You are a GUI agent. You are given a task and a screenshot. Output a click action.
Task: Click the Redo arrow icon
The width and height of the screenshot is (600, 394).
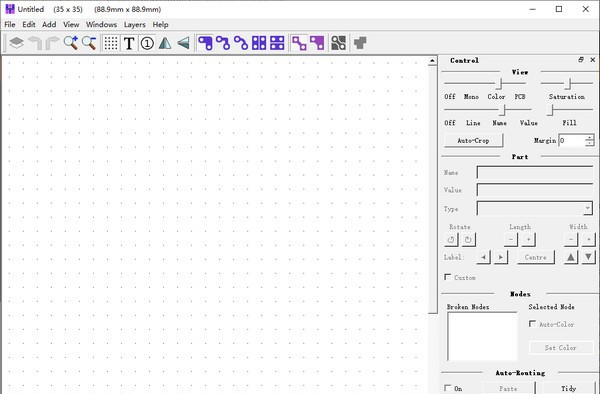52,43
